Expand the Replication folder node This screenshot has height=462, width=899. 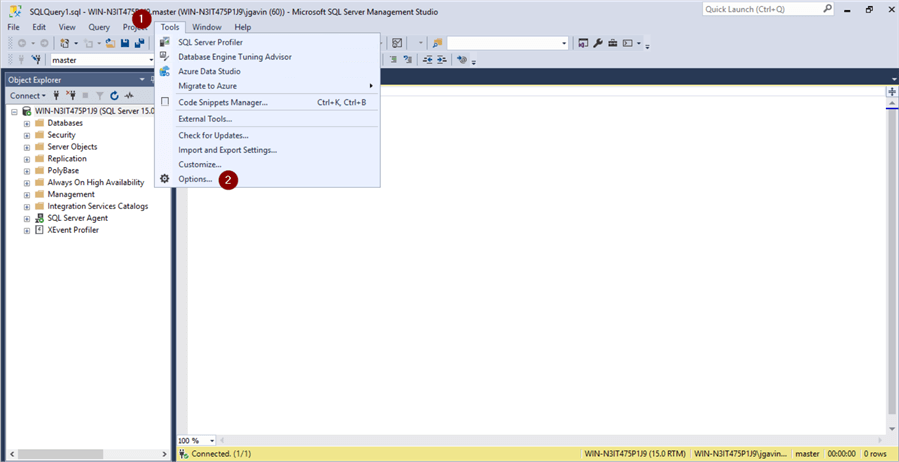tap(26, 159)
